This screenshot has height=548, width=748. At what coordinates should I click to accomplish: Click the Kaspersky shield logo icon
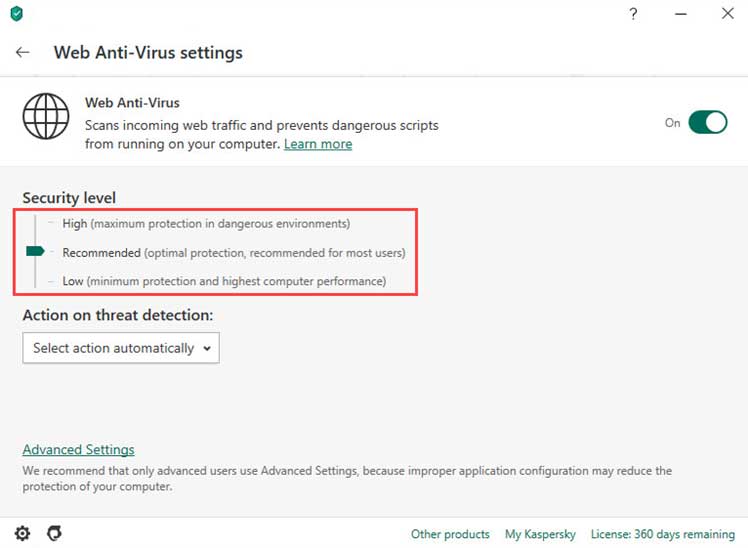17,13
